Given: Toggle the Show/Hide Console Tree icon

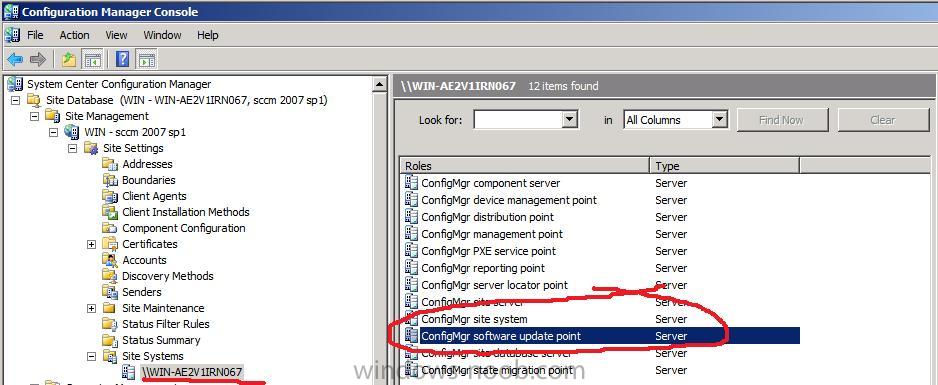Looking at the screenshot, I should (93, 59).
